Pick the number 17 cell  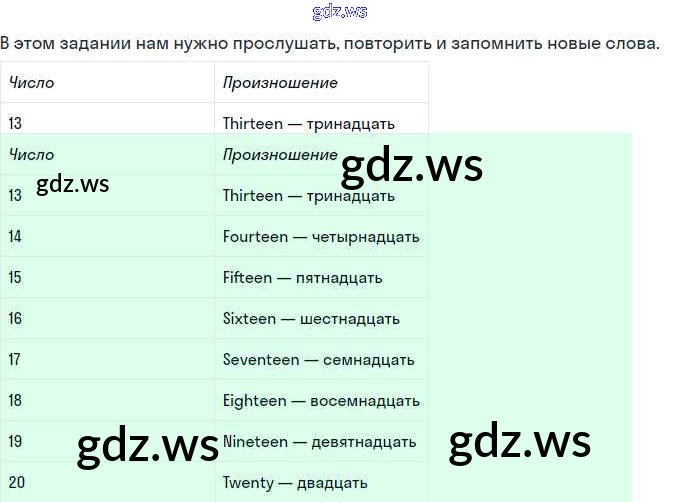point(15,360)
